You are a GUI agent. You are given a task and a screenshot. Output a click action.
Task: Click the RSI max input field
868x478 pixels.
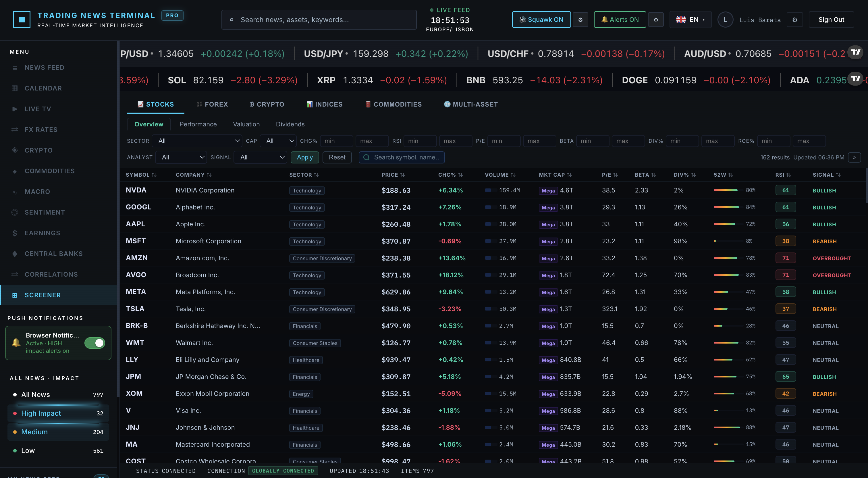coord(456,141)
